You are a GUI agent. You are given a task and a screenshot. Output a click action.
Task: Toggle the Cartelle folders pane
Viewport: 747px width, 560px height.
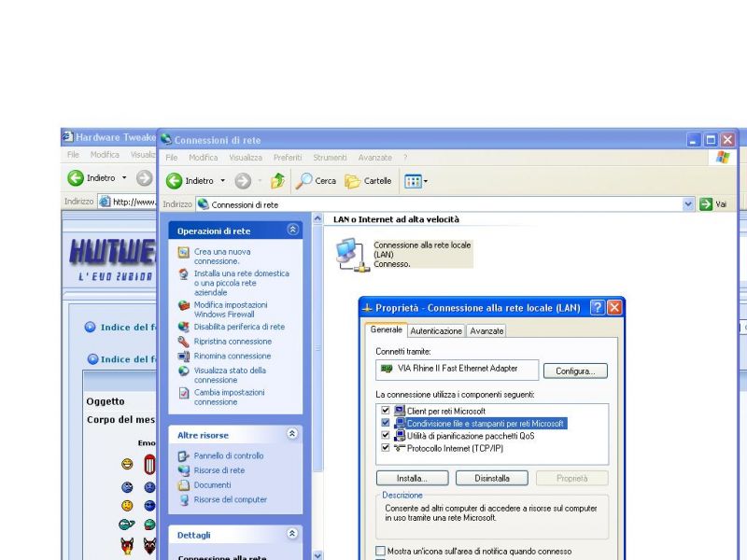click(368, 181)
